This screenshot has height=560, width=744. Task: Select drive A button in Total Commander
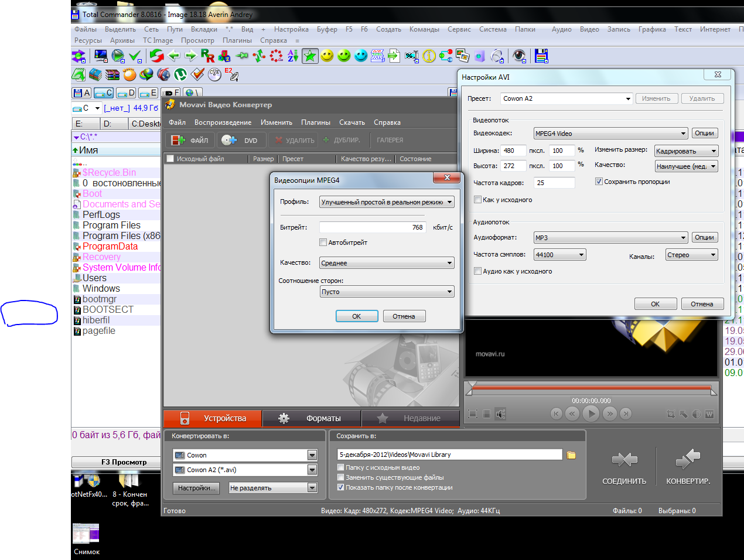pos(81,93)
